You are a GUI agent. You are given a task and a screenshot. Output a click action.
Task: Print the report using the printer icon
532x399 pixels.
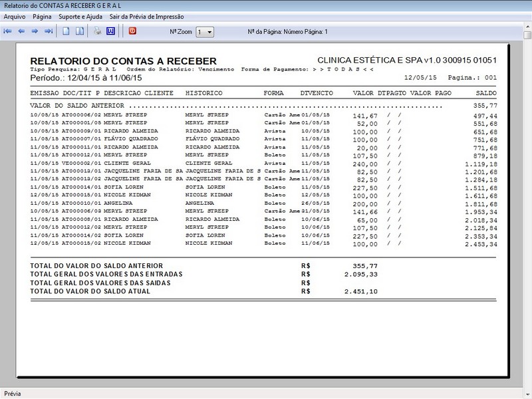(97, 31)
